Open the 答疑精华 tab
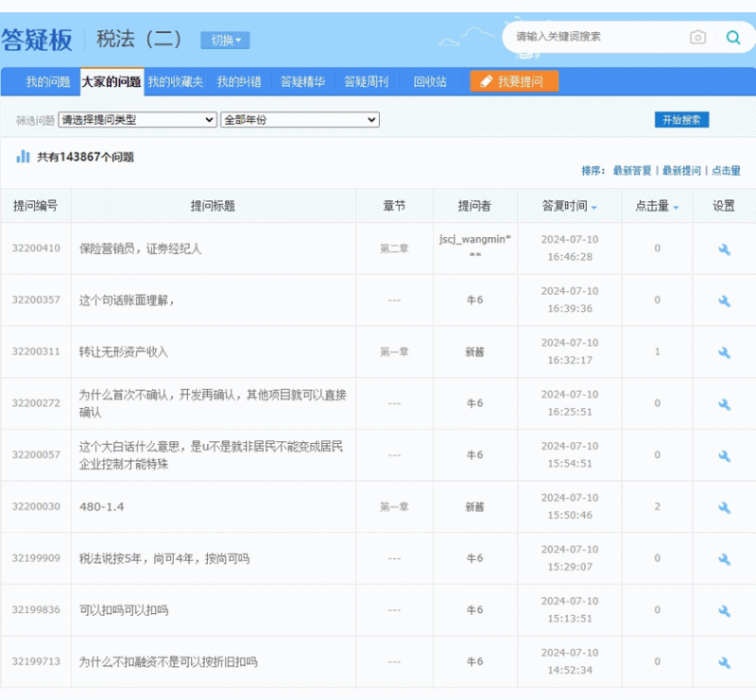Image resolution: width=756 pixels, height=700 pixels. (302, 82)
